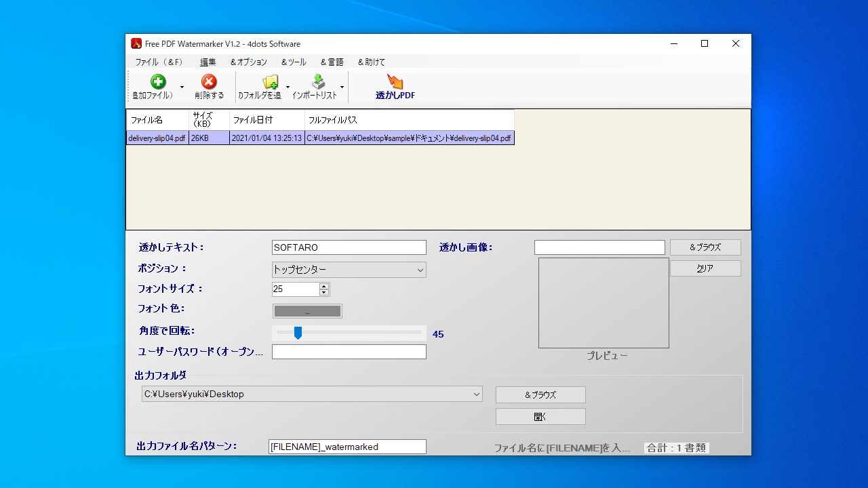The image size is (868, 488).
Task: Expand the Import List dropdown arrow
Action: tap(342, 87)
